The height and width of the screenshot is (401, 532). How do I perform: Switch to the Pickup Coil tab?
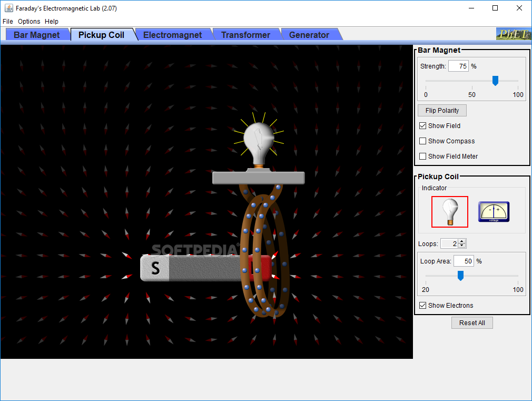tap(102, 35)
